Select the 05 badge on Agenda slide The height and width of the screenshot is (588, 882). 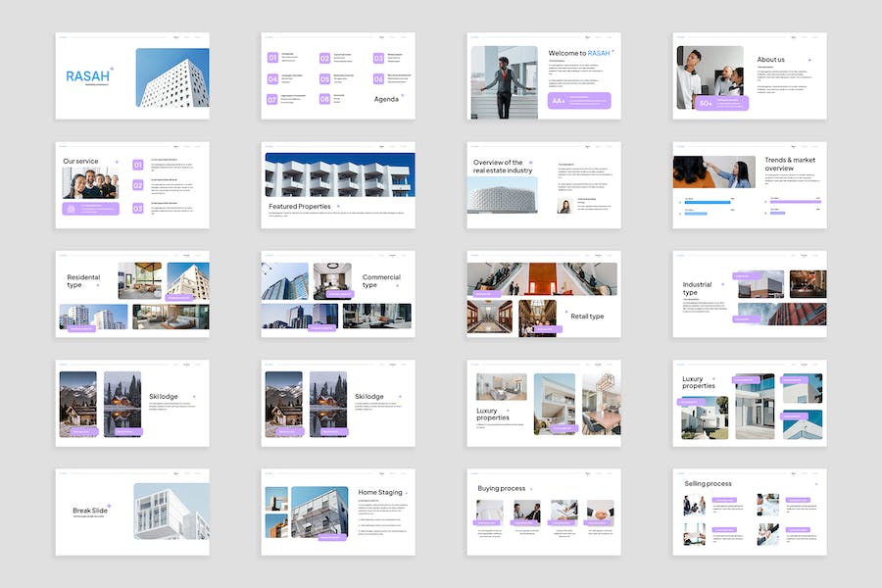tap(324, 78)
